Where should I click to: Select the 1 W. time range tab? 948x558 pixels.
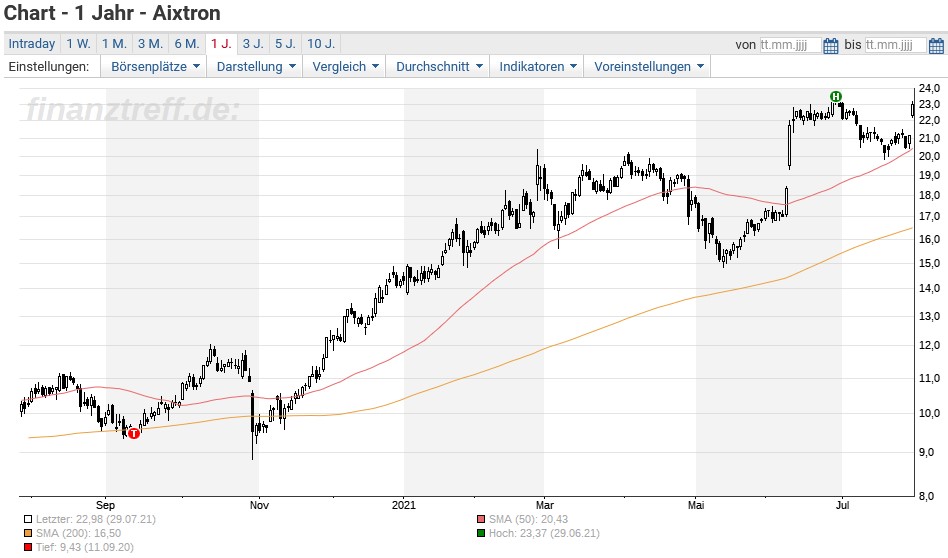[78, 44]
